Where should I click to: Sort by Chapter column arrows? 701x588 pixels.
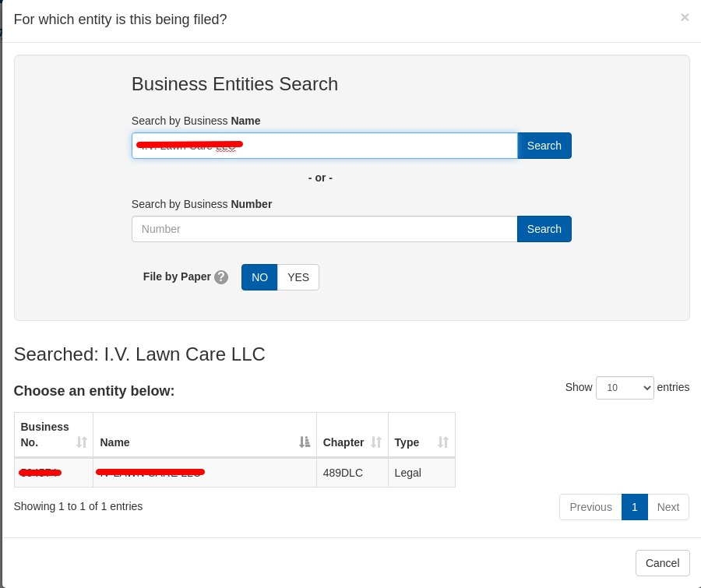point(376,442)
